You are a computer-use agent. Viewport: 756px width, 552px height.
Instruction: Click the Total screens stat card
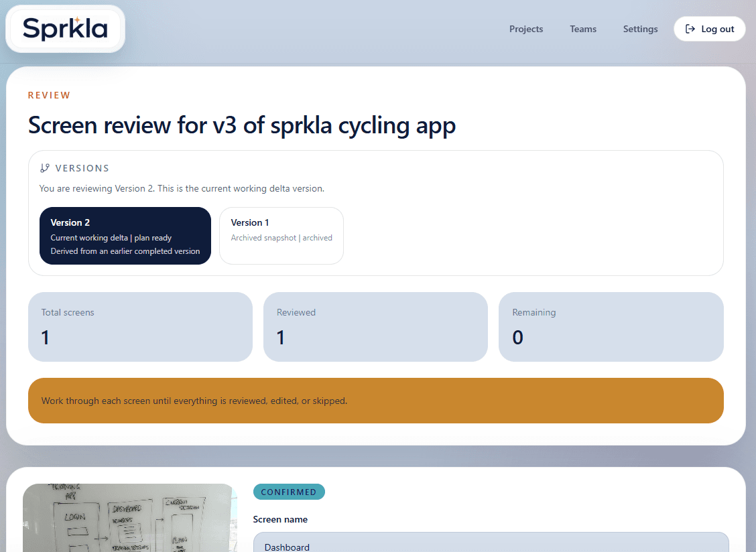(x=140, y=327)
